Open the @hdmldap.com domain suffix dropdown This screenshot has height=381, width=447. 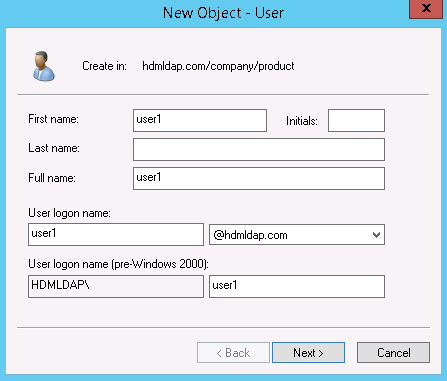(x=297, y=235)
